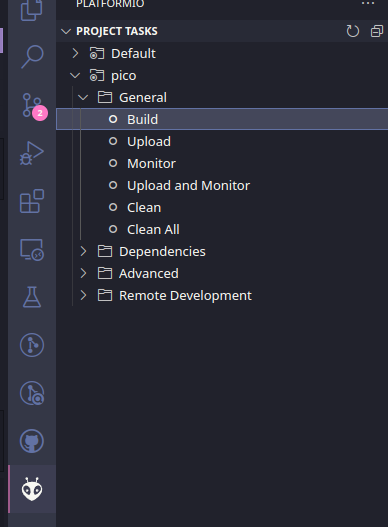Open the Git Graph circle icon

click(x=32, y=345)
